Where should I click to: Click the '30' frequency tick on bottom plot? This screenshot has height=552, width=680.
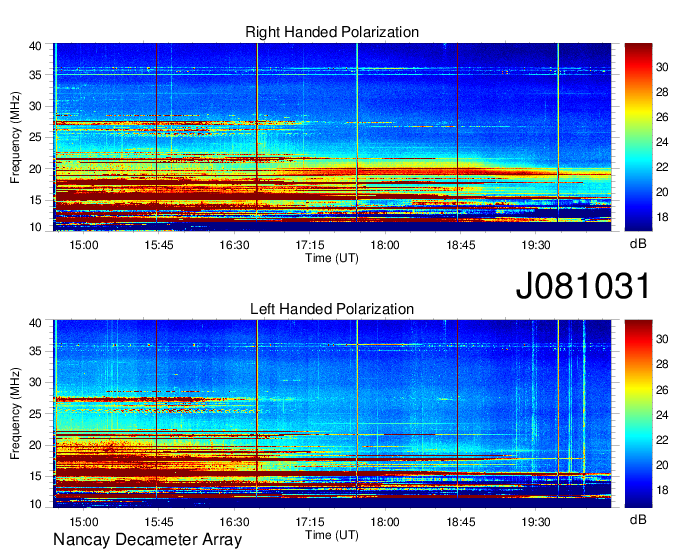[35, 382]
